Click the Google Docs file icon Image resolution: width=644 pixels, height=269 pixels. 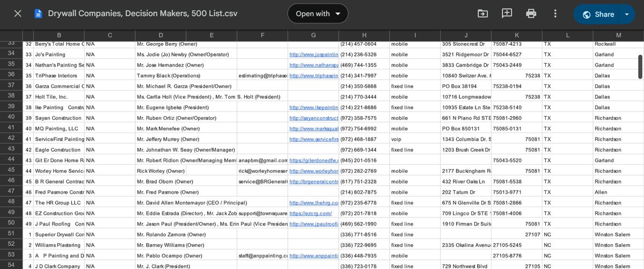38,13
